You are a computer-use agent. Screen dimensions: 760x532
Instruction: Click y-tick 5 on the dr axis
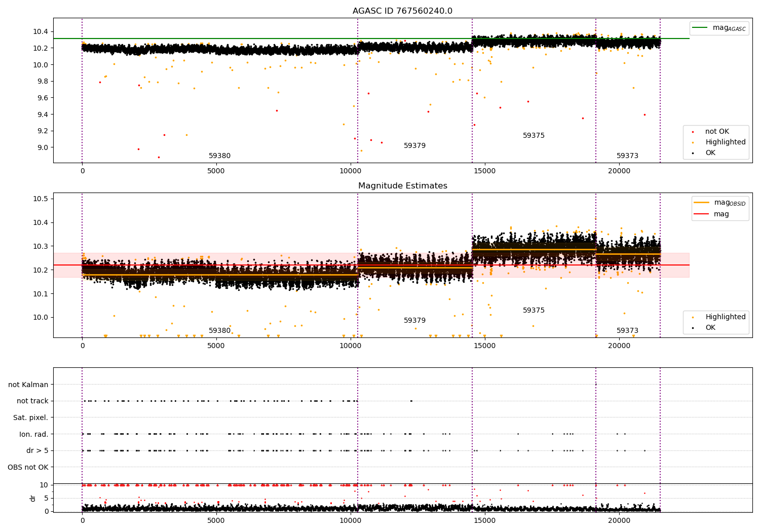pos(47,498)
